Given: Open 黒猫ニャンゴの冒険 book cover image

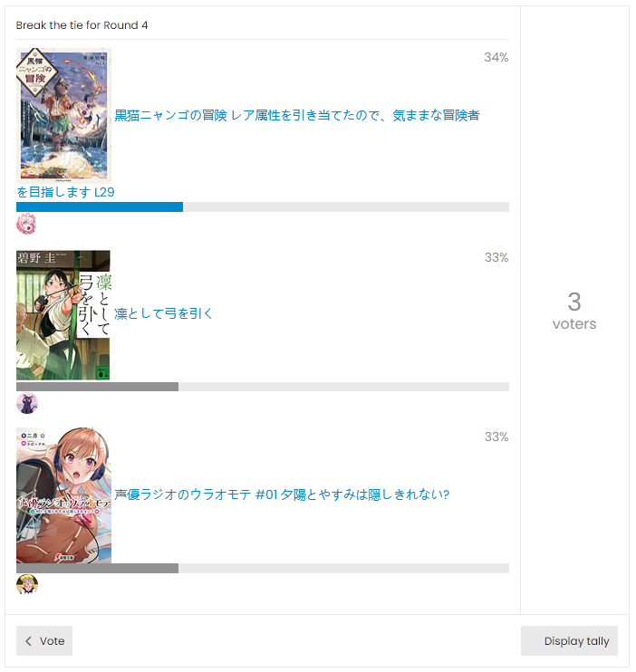Looking at the screenshot, I should pos(63,115).
